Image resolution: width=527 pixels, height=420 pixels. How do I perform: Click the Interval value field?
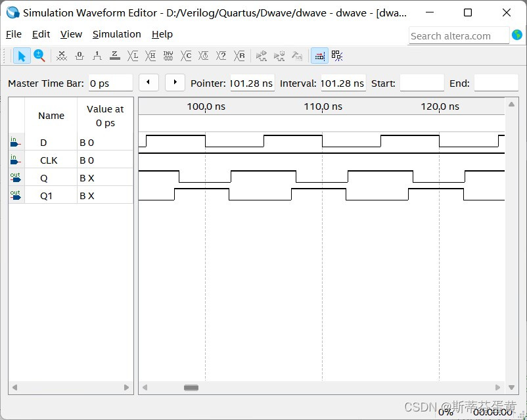point(343,83)
